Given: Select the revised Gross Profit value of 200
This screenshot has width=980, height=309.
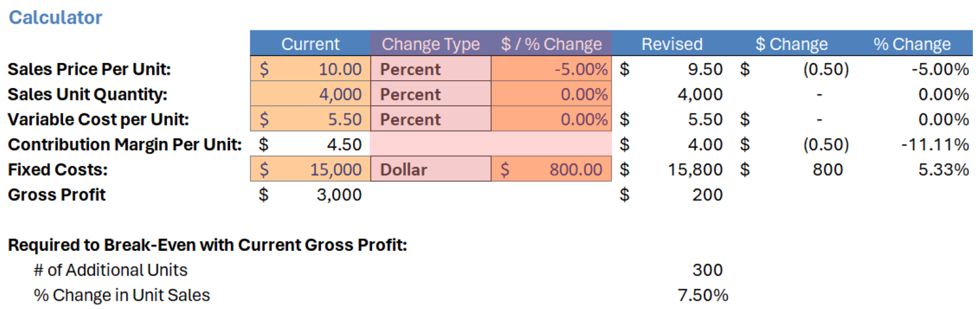Looking at the screenshot, I should [707, 195].
